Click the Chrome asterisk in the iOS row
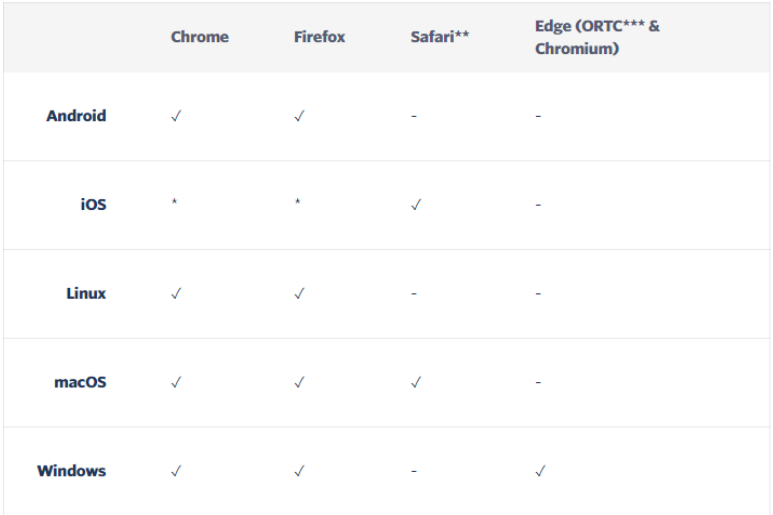 (175, 204)
